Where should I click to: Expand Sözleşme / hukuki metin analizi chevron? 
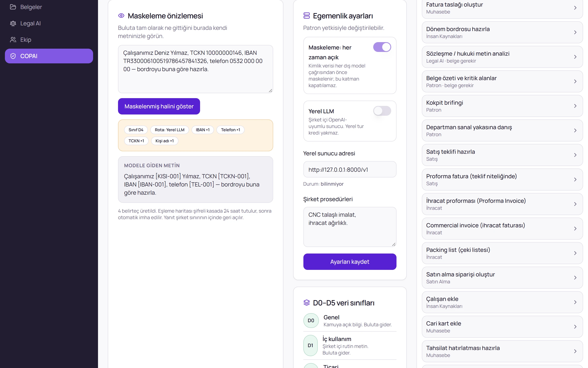tap(575, 57)
